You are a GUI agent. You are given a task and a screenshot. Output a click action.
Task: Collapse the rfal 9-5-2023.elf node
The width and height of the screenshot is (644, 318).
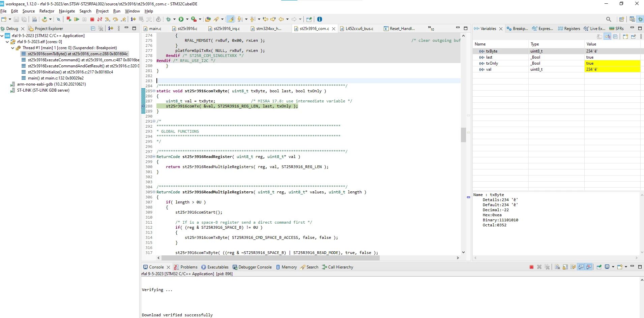(x=7, y=42)
